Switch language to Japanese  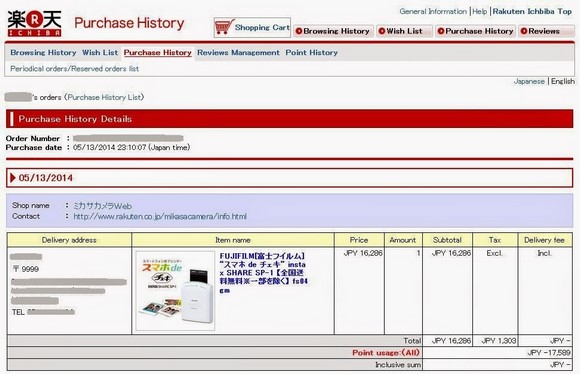(x=529, y=81)
